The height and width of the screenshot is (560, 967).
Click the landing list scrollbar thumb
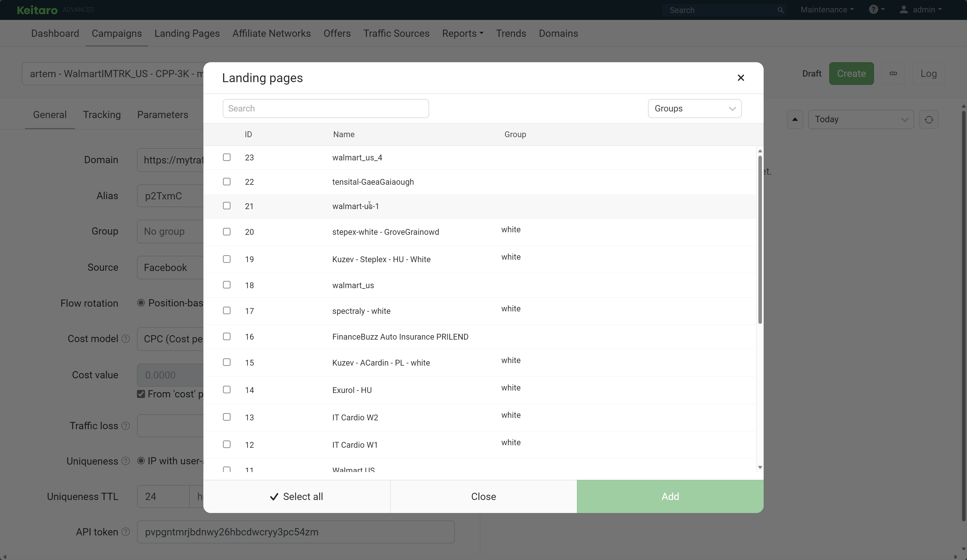pyautogui.click(x=760, y=240)
